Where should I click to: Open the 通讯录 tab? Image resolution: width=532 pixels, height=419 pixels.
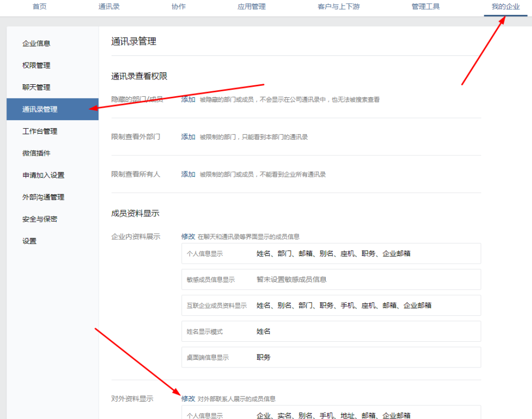108,7
